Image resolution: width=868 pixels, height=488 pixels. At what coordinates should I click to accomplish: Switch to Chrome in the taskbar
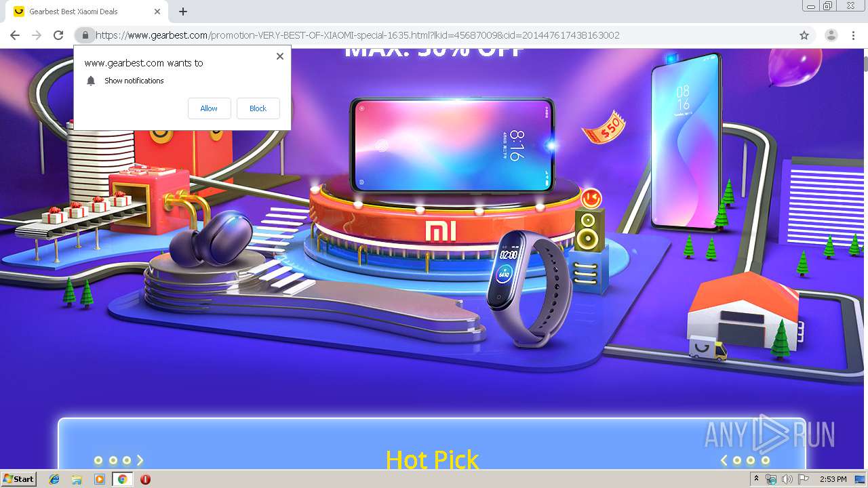tap(122, 479)
